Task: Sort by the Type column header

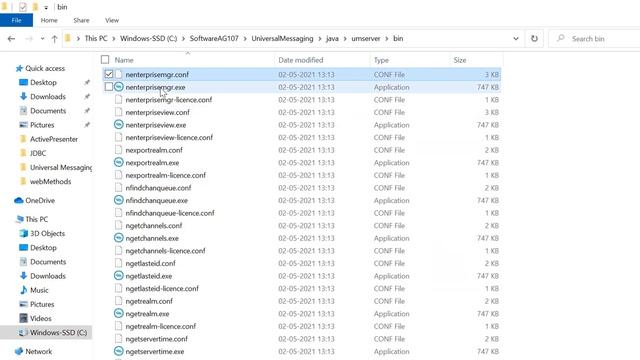Action: coord(381,60)
